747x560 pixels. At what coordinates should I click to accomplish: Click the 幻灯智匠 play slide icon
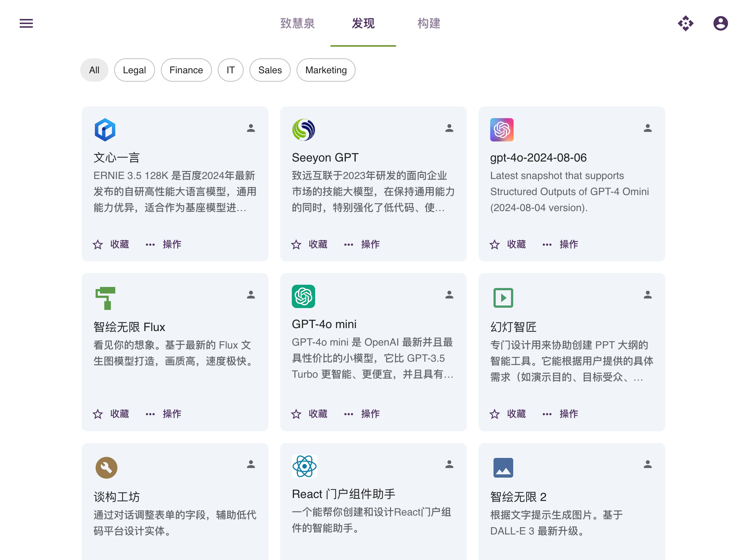click(503, 298)
